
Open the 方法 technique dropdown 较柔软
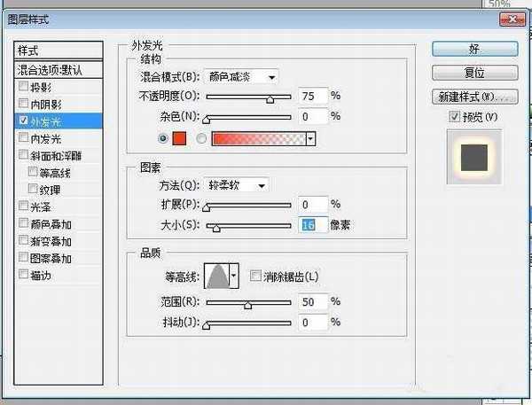[x=237, y=185]
